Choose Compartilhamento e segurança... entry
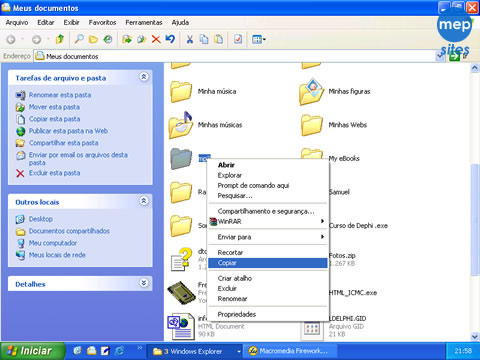Image resolution: width=480 pixels, height=360 pixels. (268, 211)
